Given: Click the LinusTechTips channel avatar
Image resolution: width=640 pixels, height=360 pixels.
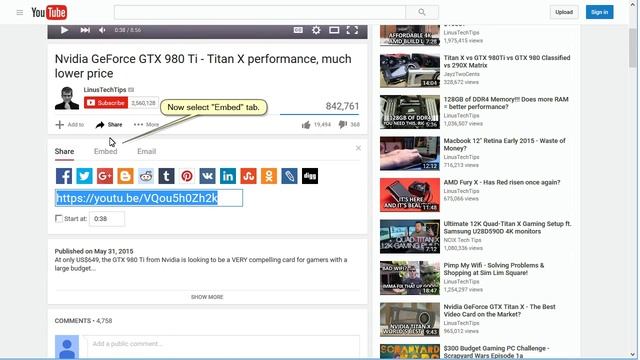Looking at the screenshot, I should pyautogui.click(x=67, y=98).
